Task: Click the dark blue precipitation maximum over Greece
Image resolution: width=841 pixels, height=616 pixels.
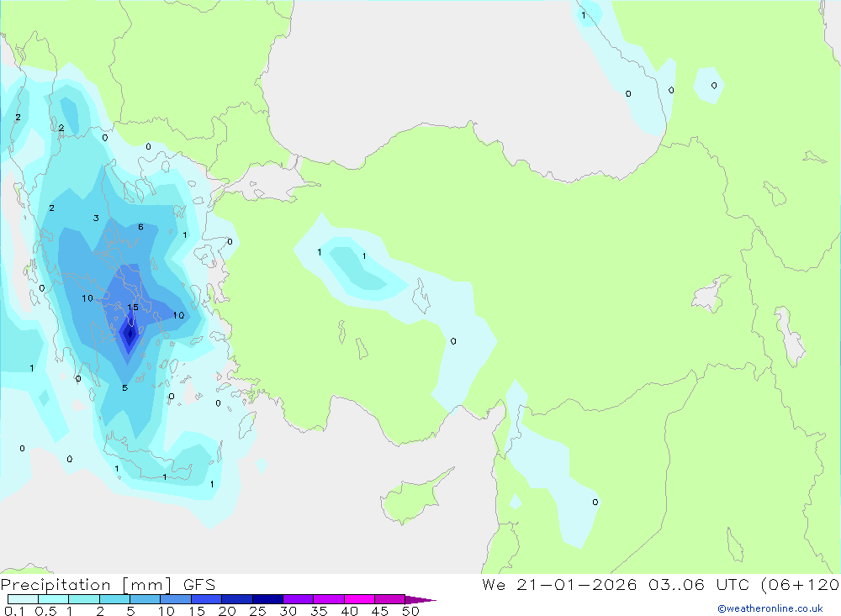Action: click(x=130, y=334)
